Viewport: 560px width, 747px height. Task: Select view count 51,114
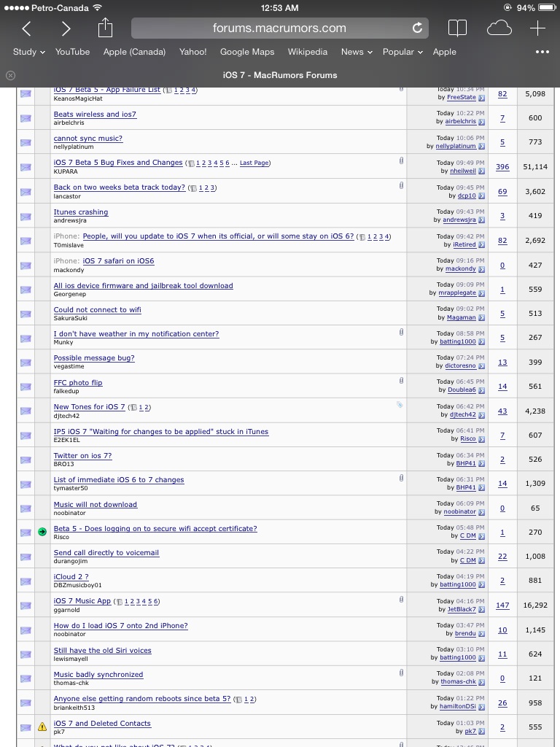click(535, 167)
